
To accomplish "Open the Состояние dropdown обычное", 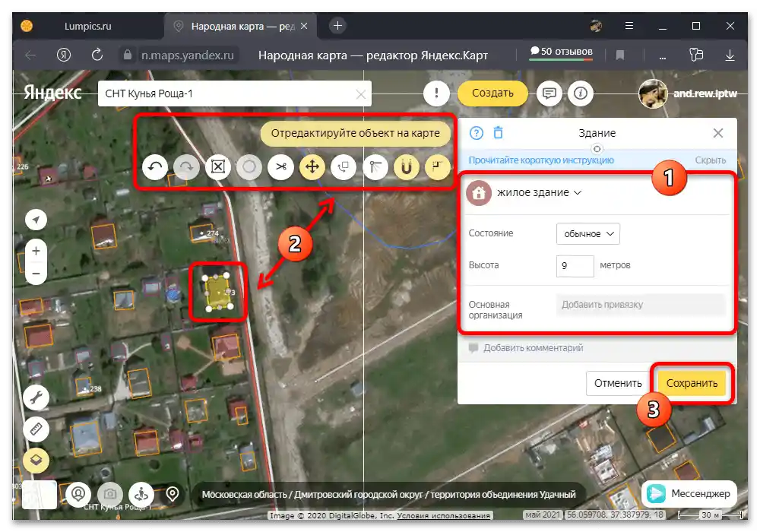I will click(588, 233).
